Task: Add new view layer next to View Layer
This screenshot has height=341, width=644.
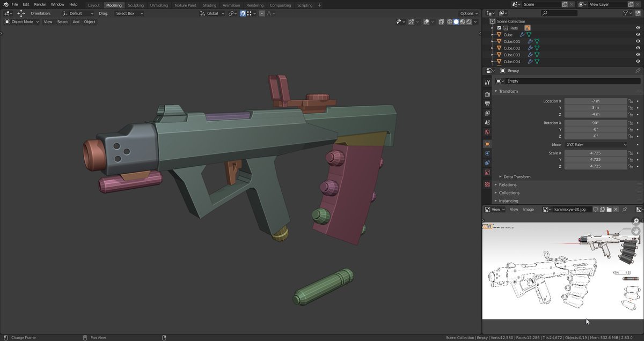Action: (x=632, y=4)
